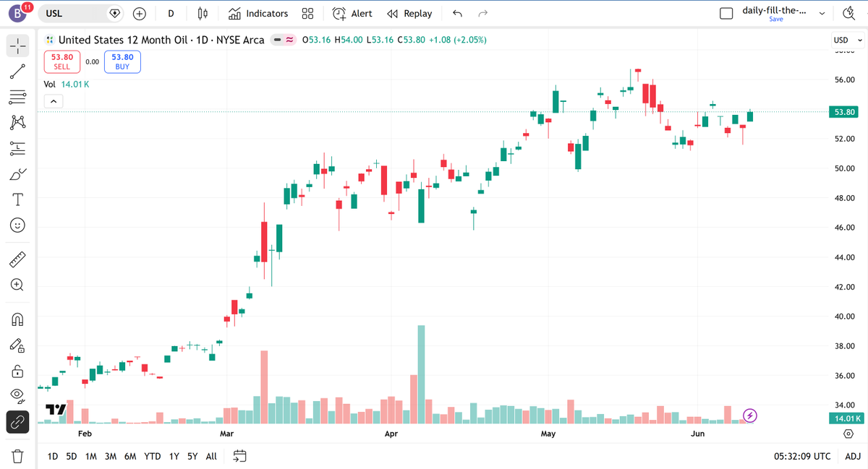Select the trend line drawing tool
Image resolution: width=868 pixels, height=469 pixels.
[18, 71]
